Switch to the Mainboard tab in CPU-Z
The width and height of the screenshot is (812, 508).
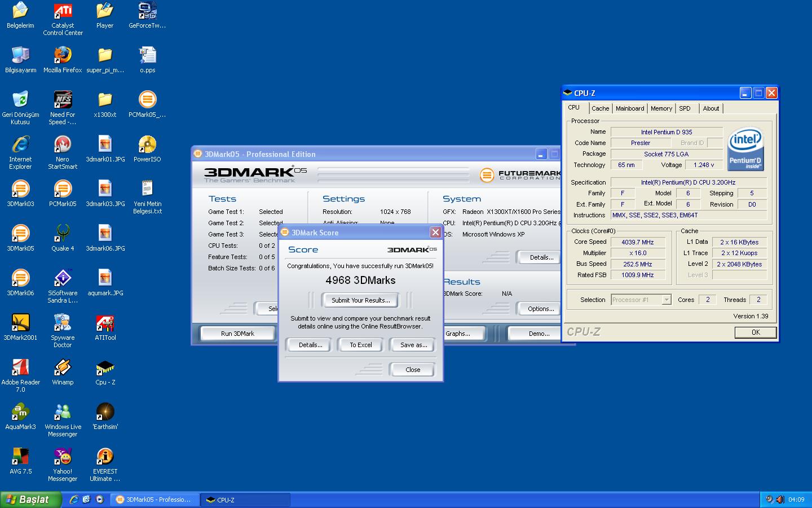[x=630, y=108]
